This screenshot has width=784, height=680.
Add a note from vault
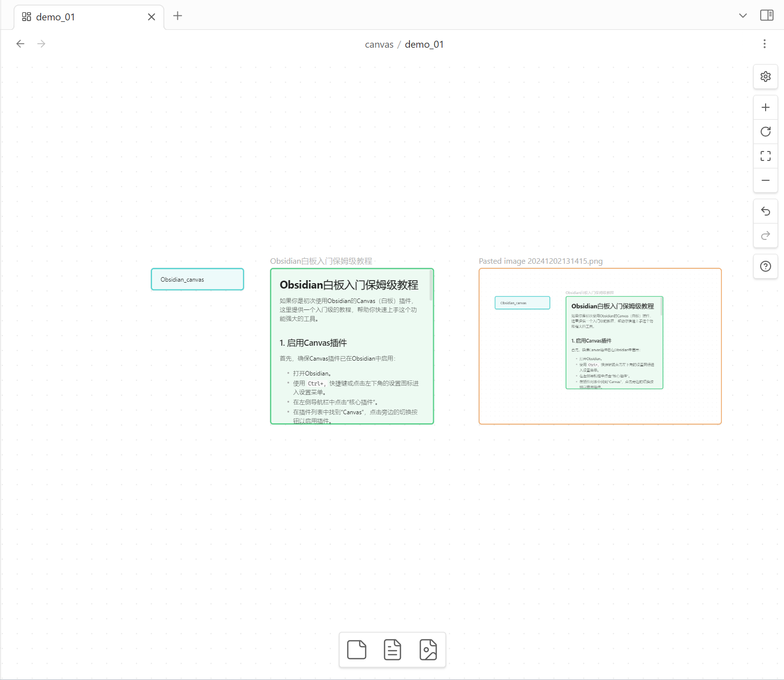click(392, 650)
